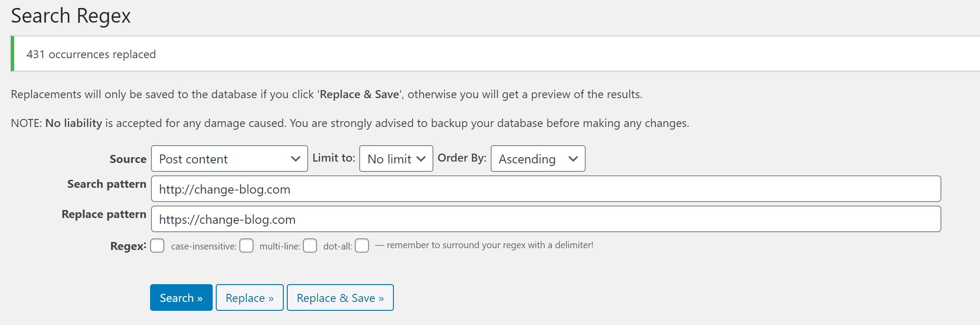Open the Order By Ascending dropdown
The image size is (980, 325).
(x=537, y=159)
